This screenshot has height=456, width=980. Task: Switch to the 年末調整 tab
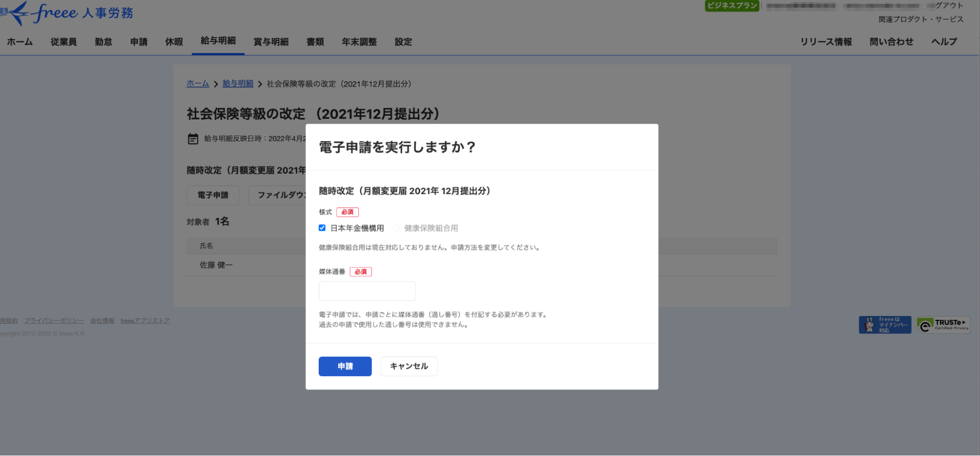tap(359, 42)
